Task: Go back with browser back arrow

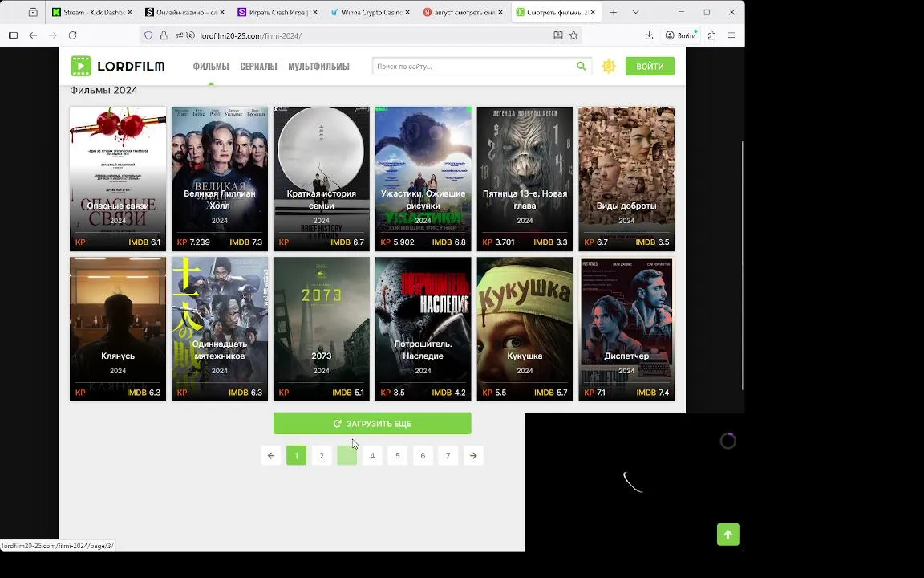Action: pyautogui.click(x=33, y=35)
